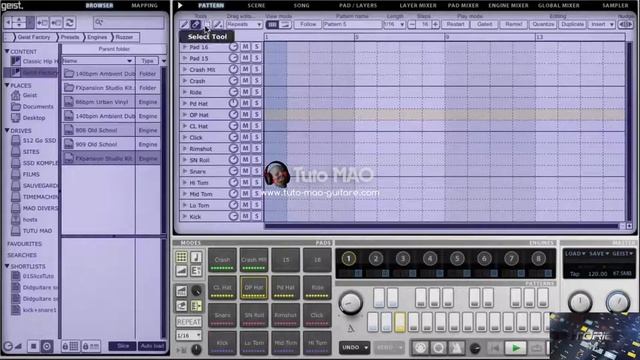Click the Quantize button
This screenshot has width=640, height=360.
tap(543, 24)
